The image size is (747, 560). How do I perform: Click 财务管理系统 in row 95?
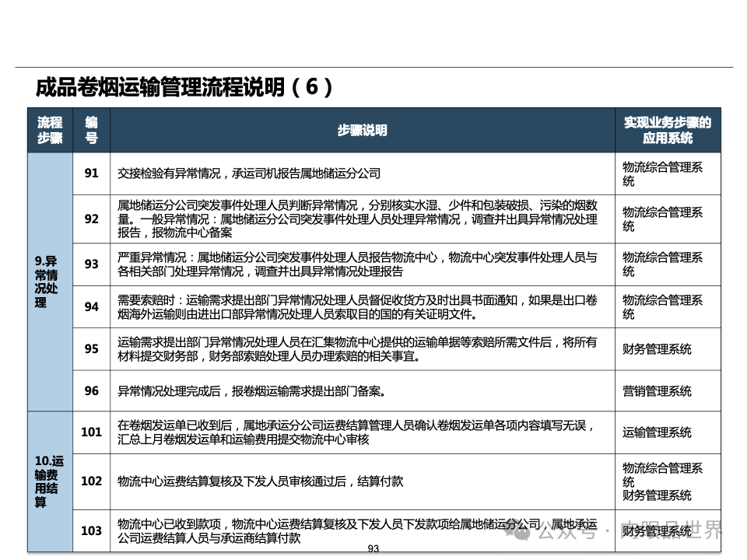pos(657,349)
